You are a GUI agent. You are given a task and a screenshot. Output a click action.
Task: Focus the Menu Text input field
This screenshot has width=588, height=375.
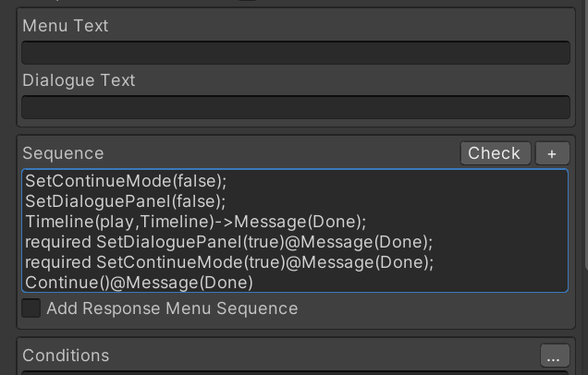point(296,53)
